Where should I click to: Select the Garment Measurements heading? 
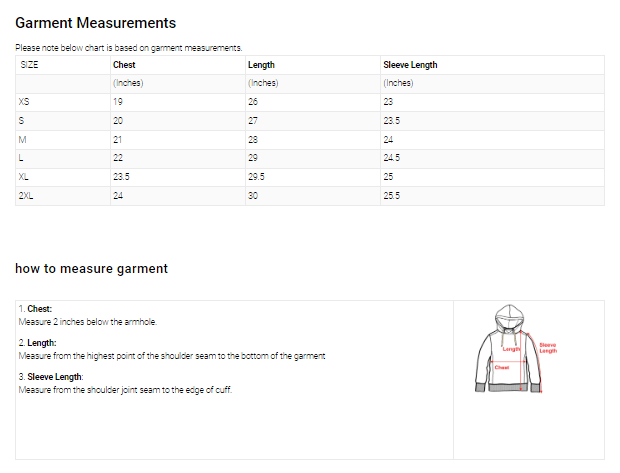[x=96, y=23]
